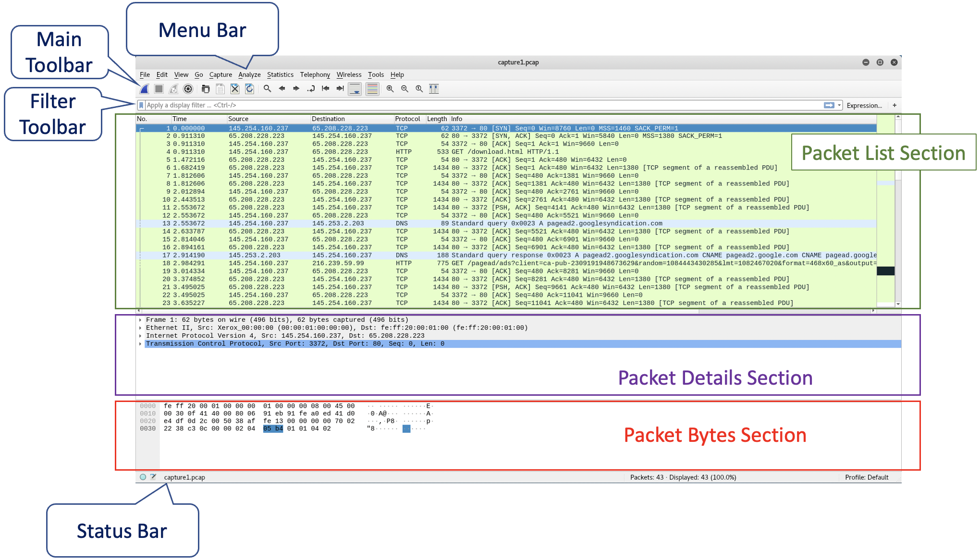This screenshot has width=980, height=560.
Task: Sort by the Time column header
Action: 199,119
